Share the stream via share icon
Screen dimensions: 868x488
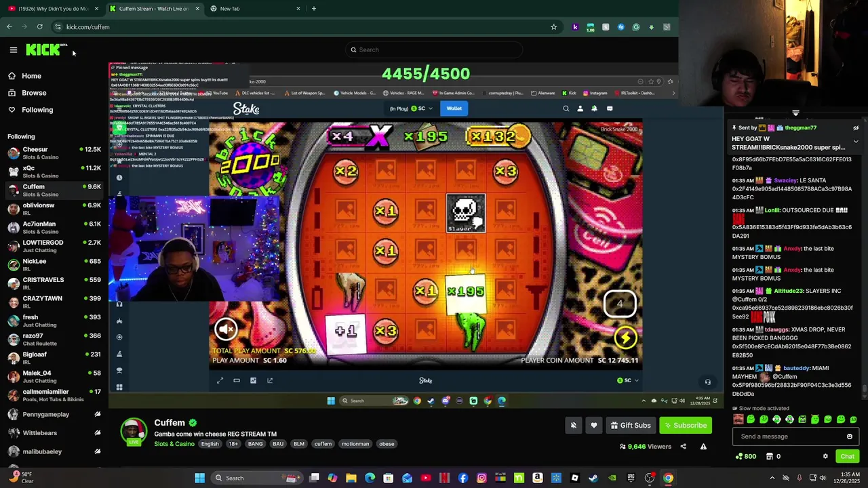coord(683,447)
